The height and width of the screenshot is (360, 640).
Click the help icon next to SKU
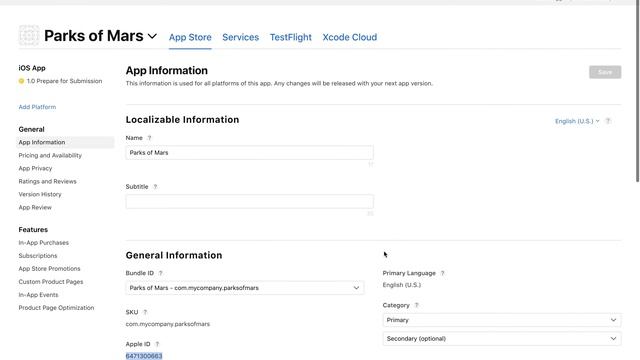145,312
